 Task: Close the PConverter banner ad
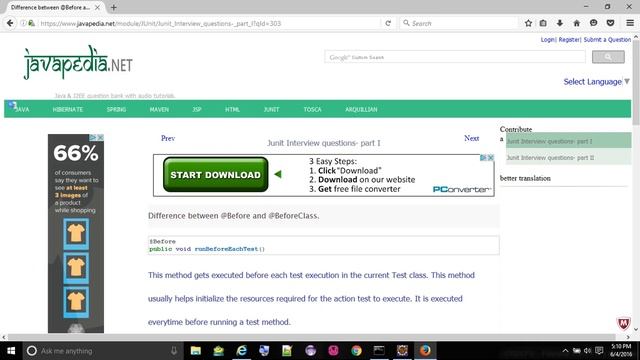491,158
